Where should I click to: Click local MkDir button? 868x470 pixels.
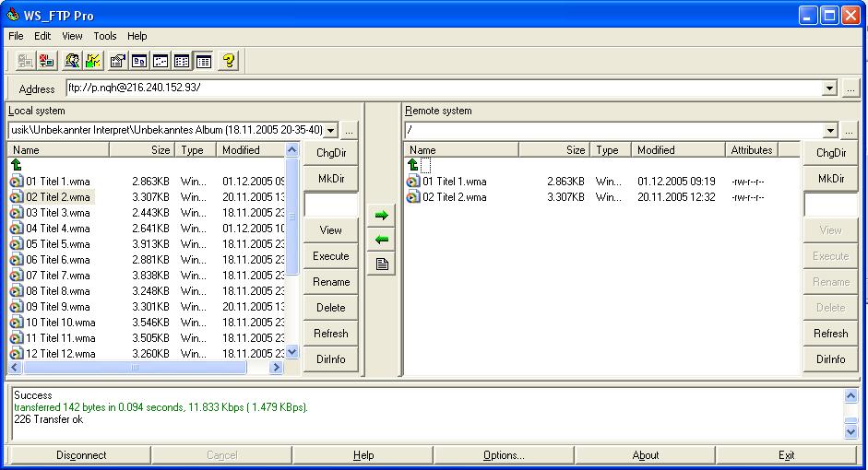331,178
